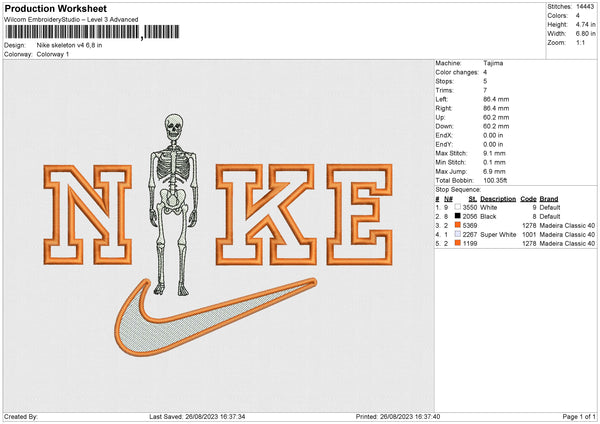Screen dimensions: 600x424
Task: Click the Total Bobbin value 100.35ft
Action: click(495, 180)
